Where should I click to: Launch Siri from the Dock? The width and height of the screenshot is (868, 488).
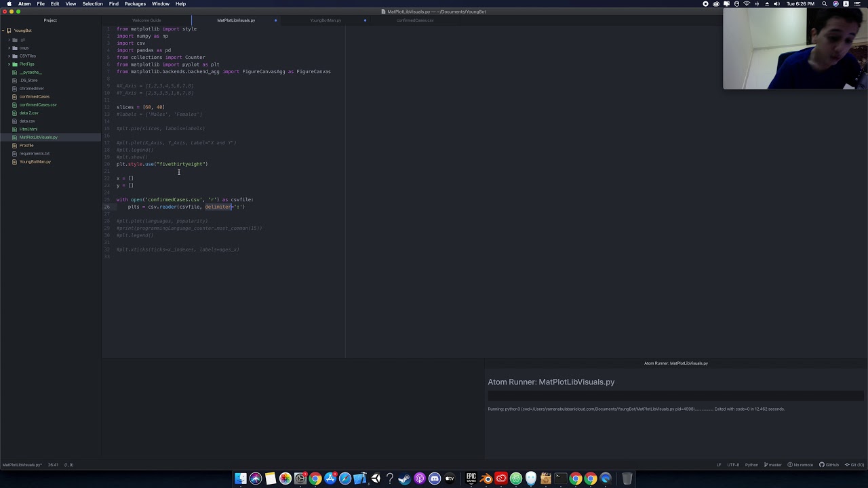tap(256, 479)
